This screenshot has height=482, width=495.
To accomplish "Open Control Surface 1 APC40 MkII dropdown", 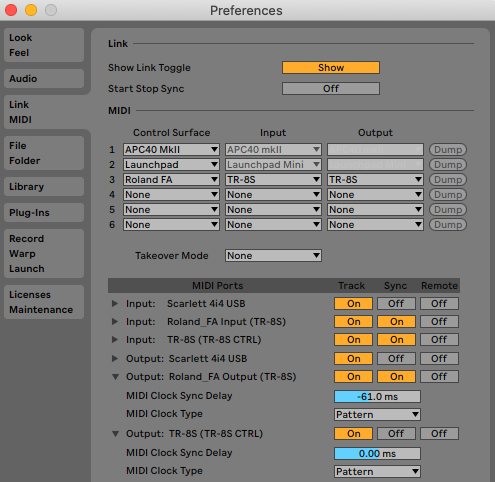I will tap(171, 150).
